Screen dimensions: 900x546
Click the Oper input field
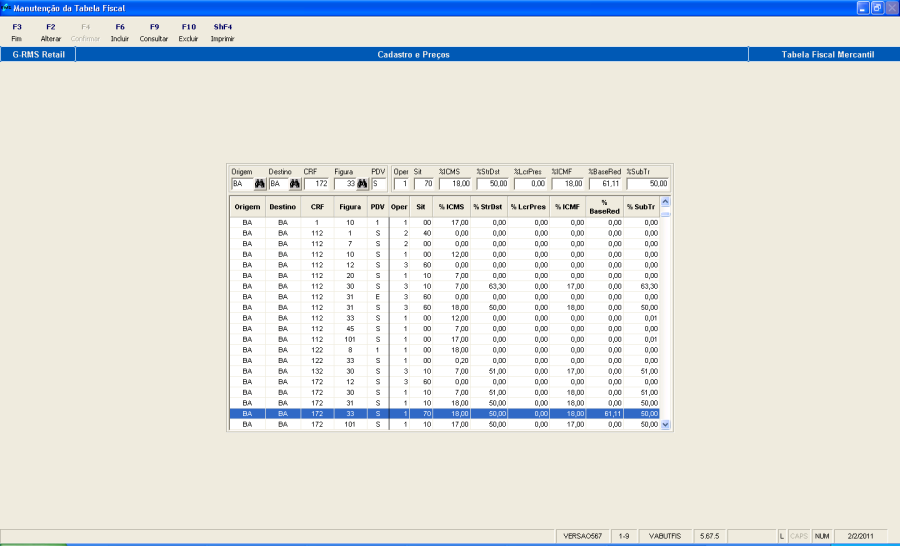(x=401, y=184)
